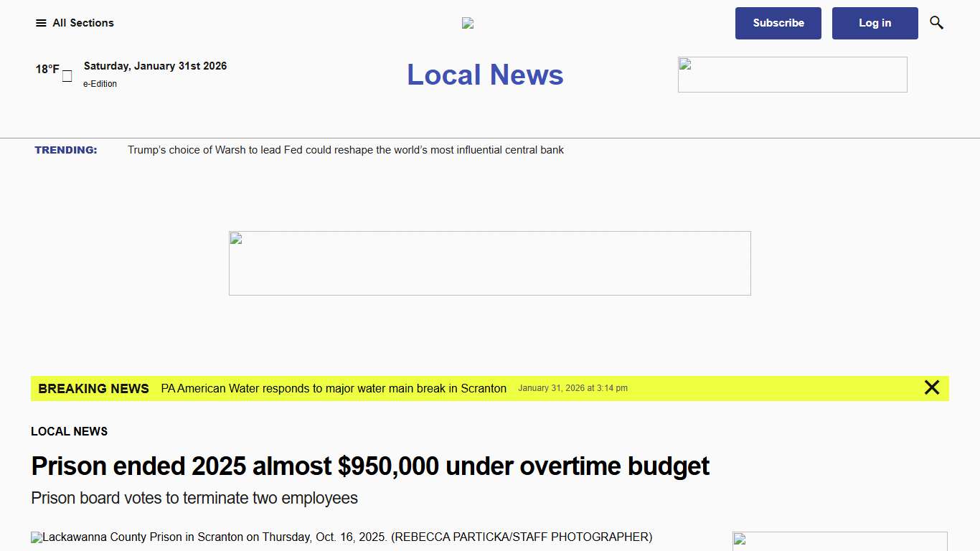This screenshot has width=980, height=551.
Task: Click the TRENDING label
Action: click(x=66, y=150)
